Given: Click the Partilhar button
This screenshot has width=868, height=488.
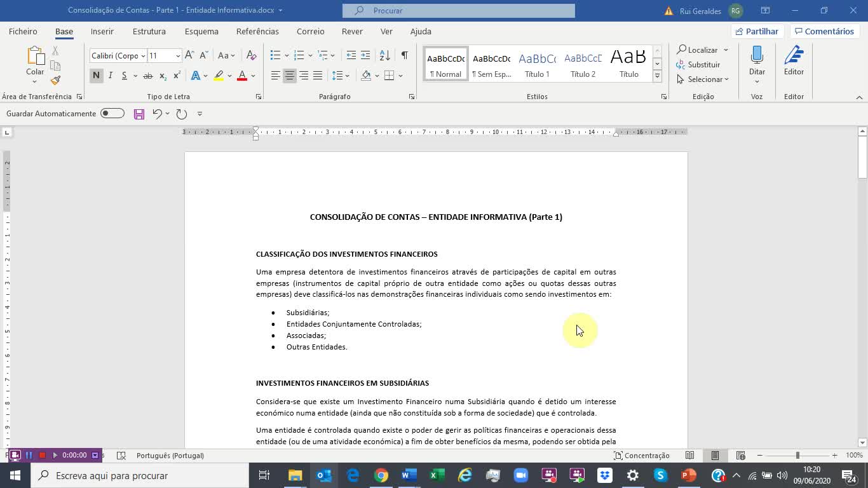Looking at the screenshot, I should coord(756,30).
